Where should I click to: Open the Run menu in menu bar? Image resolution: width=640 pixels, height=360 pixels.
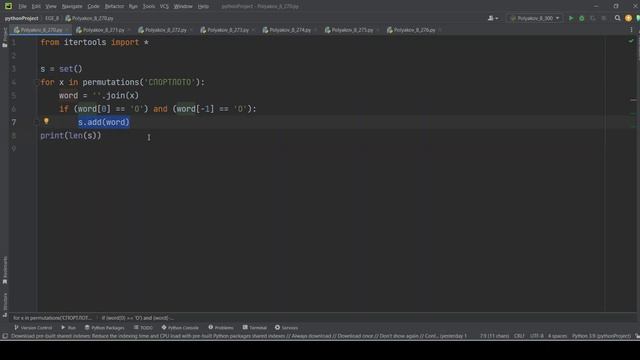point(133,6)
